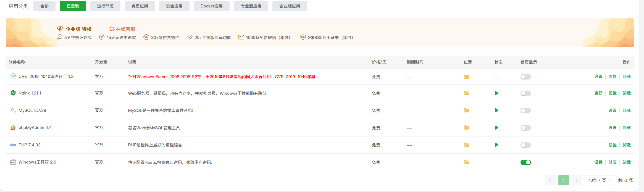Switch to the 安全应用 category
Viewport: 644px width, 192px height.
[x=174, y=6]
